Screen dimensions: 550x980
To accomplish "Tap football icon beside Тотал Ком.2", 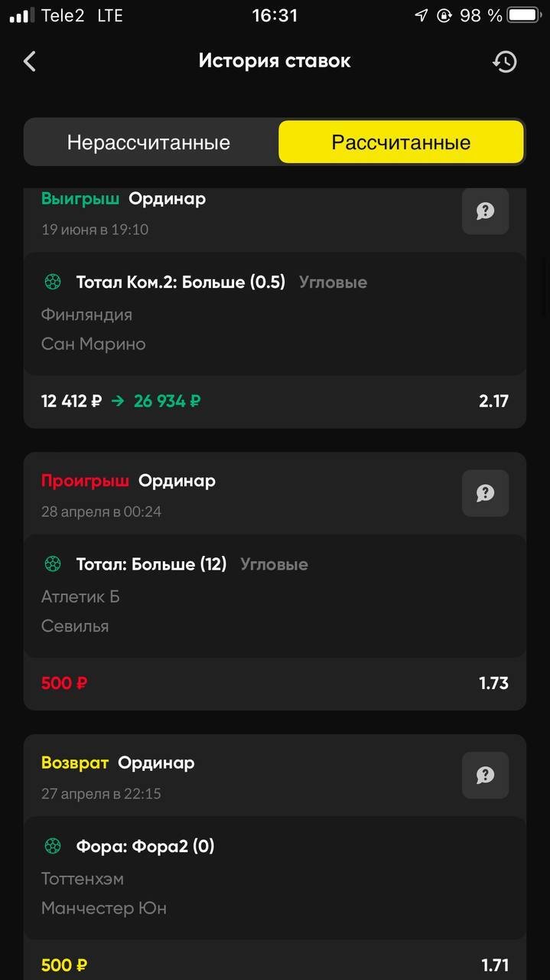I will (x=53, y=283).
